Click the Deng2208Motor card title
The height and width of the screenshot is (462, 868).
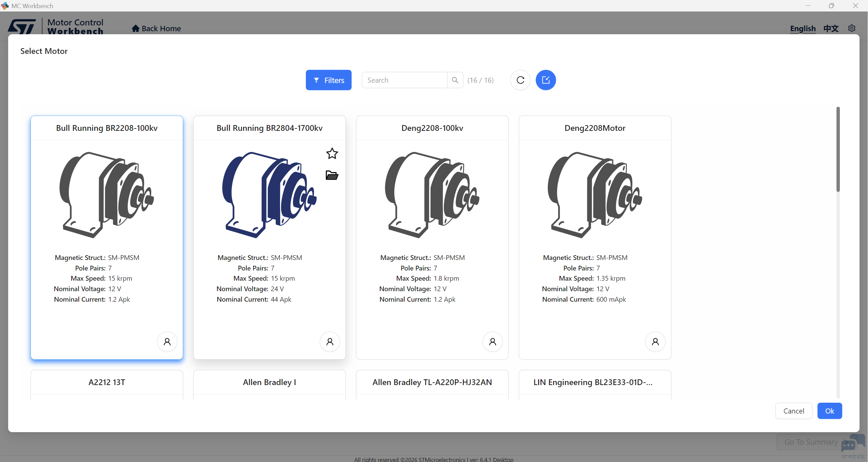click(595, 128)
